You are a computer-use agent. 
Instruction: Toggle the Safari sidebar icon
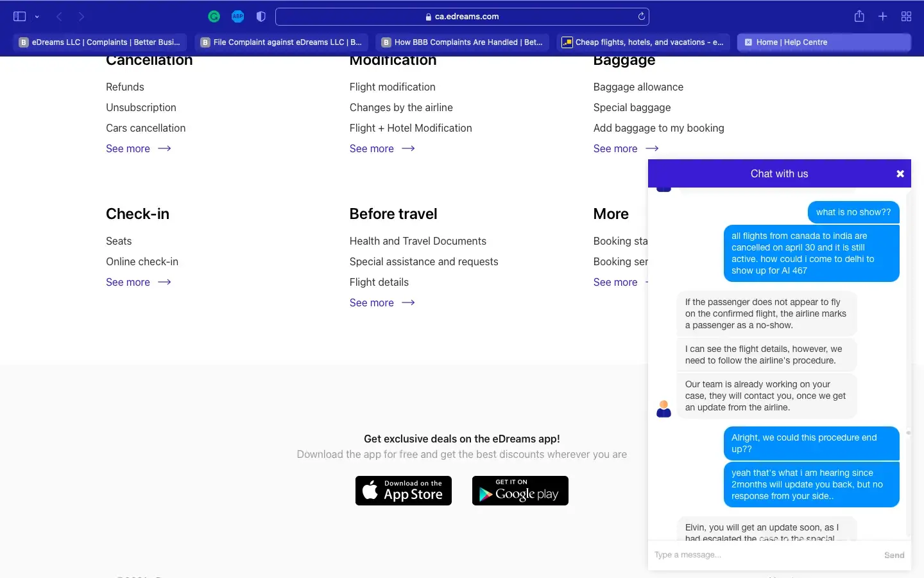point(19,17)
